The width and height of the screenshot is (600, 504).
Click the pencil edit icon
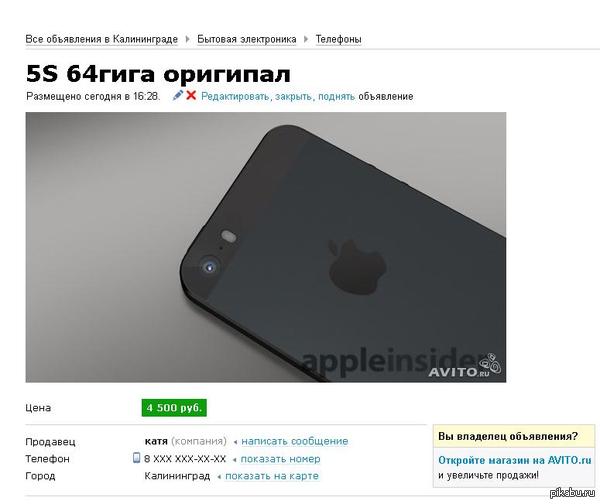pyautogui.click(x=178, y=95)
